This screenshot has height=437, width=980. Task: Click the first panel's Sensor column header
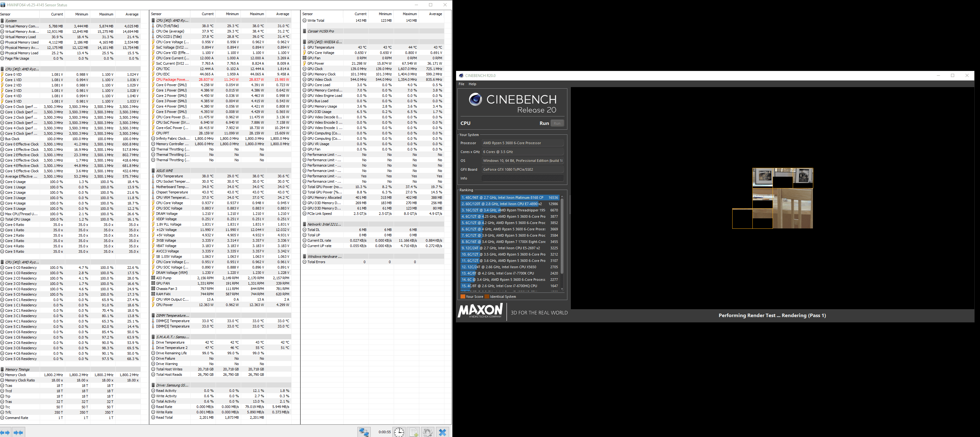pyautogui.click(x=20, y=14)
